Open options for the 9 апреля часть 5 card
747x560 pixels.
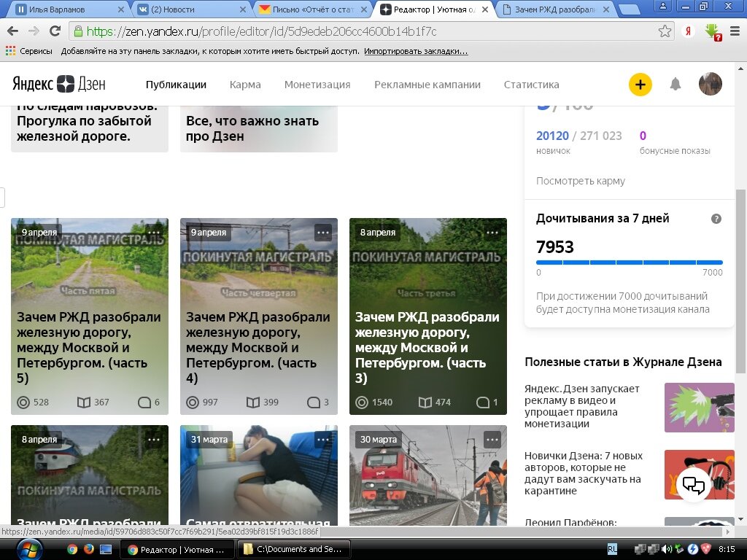[154, 233]
